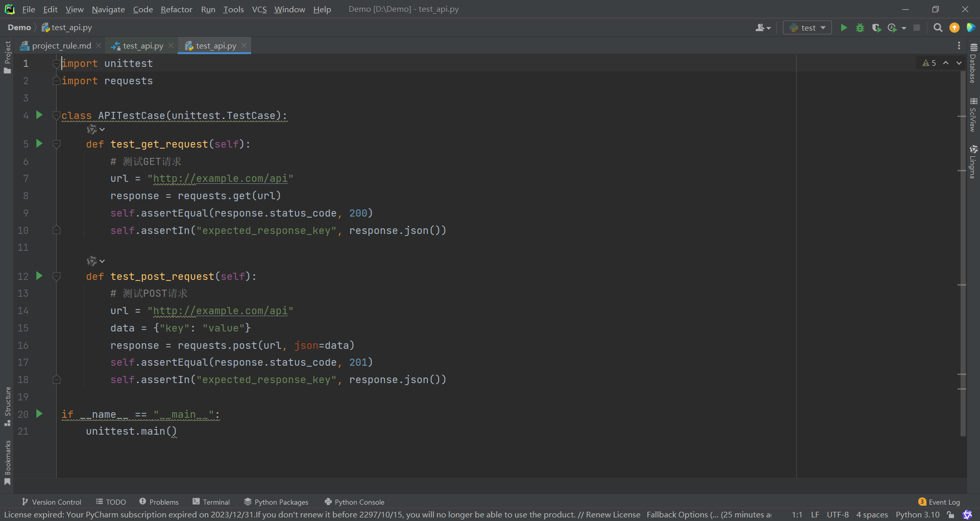The width and height of the screenshot is (980, 521).
Task: Click the warning count indicator showing 5
Action: (x=929, y=63)
